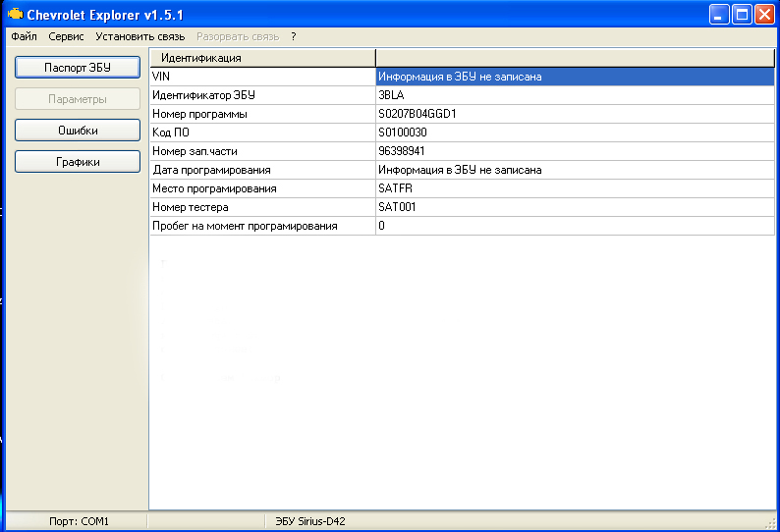780x532 pixels.
Task: Select the value 3BLA
Action: click(x=575, y=95)
